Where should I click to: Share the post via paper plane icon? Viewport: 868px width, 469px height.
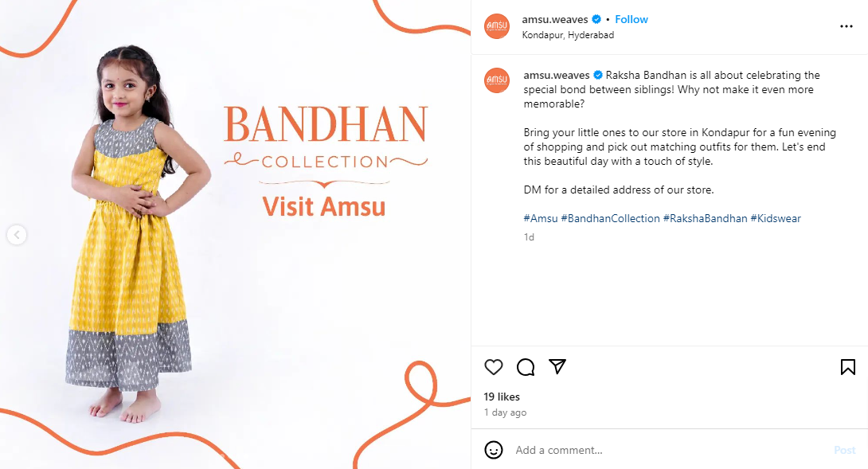click(557, 366)
